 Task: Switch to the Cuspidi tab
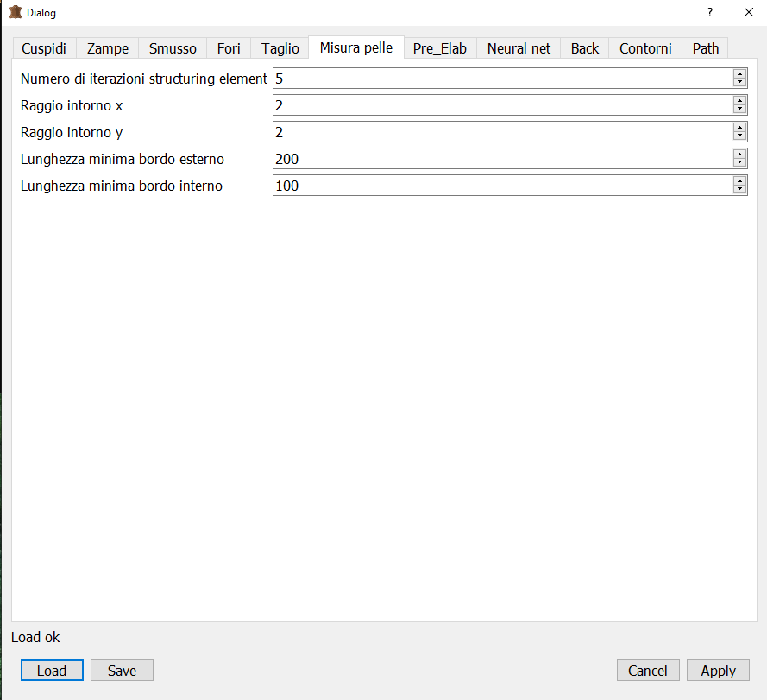pos(44,48)
